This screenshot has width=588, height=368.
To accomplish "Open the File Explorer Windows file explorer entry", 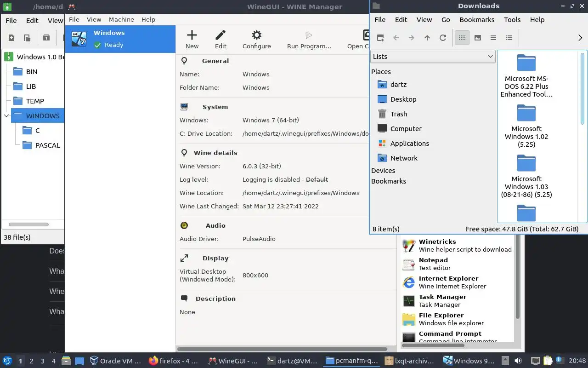I will 457,319.
